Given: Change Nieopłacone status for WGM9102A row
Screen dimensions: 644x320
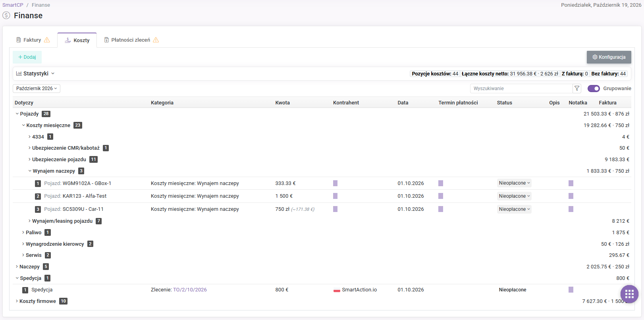Looking at the screenshot, I should [x=514, y=183].
